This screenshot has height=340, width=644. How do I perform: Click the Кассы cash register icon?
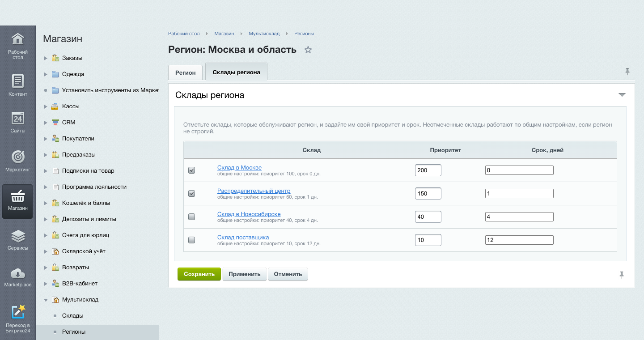(x=55, y=106)
